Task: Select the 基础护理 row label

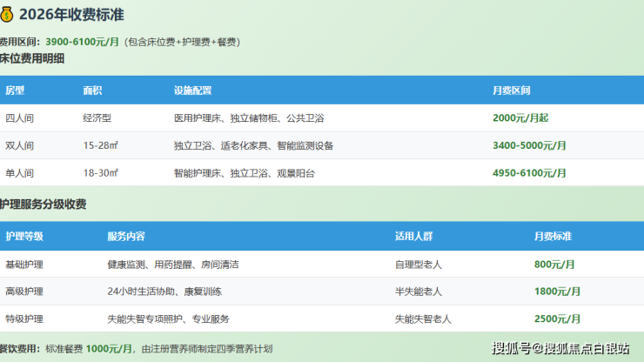Action: coord(24,264)
